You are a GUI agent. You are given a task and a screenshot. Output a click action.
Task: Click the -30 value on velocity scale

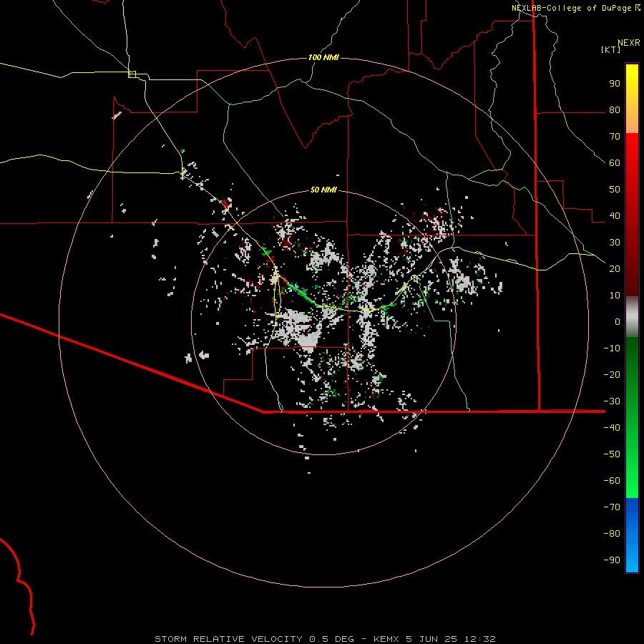(612, 401)
